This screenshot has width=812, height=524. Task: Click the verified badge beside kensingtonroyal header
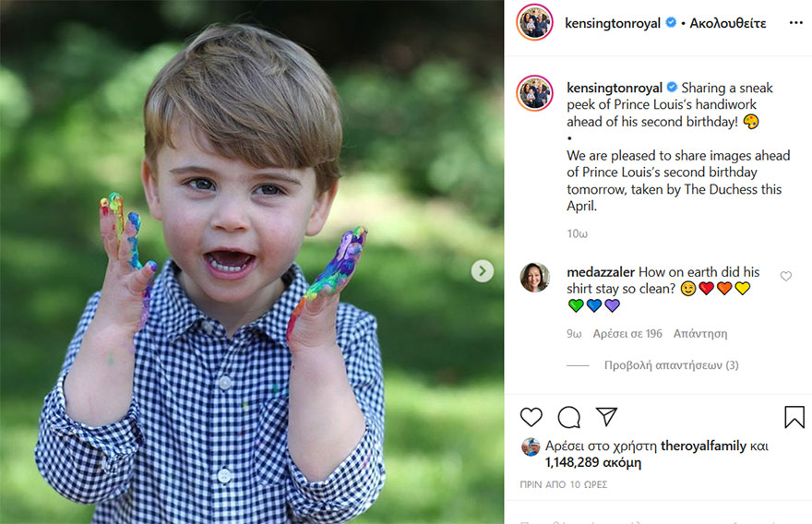pyautogui.click(x=670, y=23)
